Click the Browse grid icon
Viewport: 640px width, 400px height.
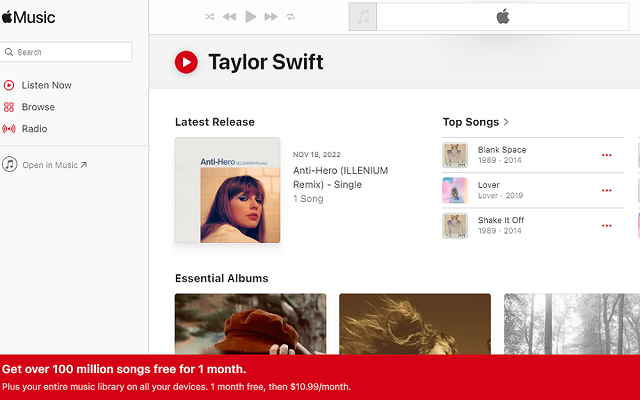(9, 107)
